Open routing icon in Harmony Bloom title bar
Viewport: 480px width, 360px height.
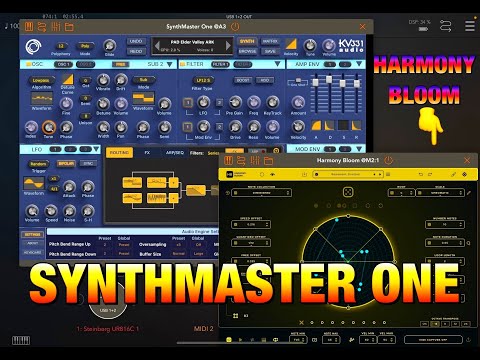point(241,161)
